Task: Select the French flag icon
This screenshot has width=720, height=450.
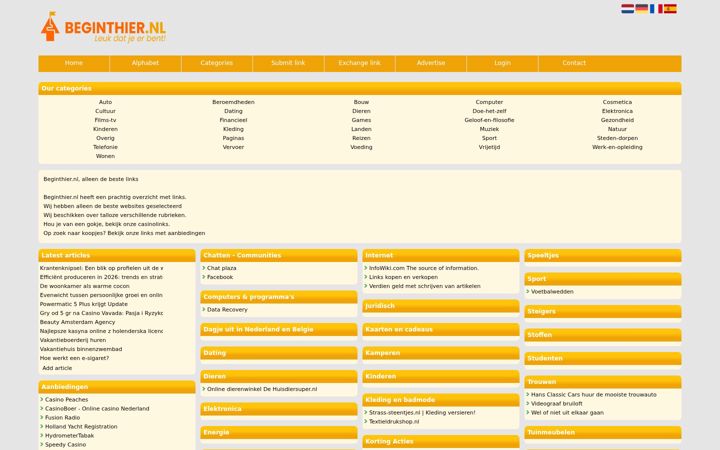Action: pos(656,9)
